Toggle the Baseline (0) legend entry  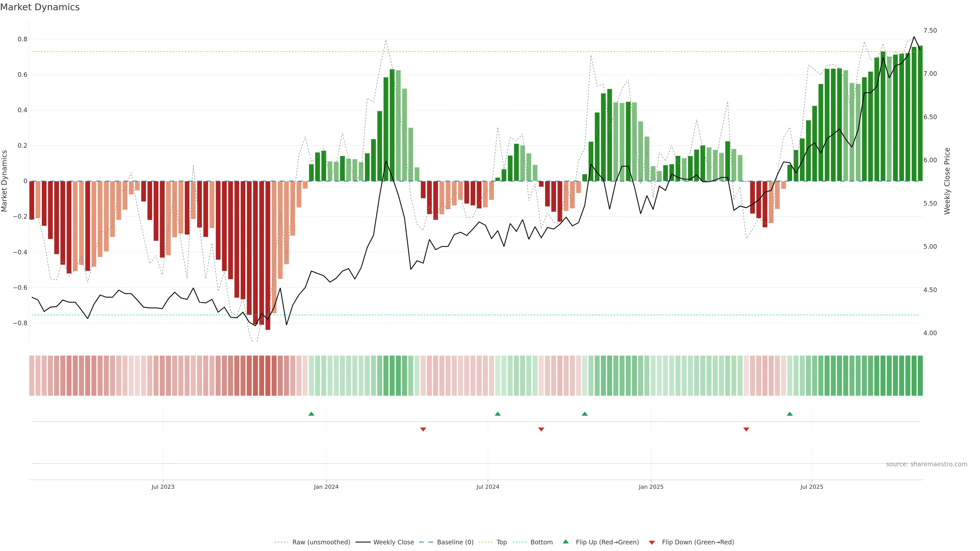(x=455, y=542)
